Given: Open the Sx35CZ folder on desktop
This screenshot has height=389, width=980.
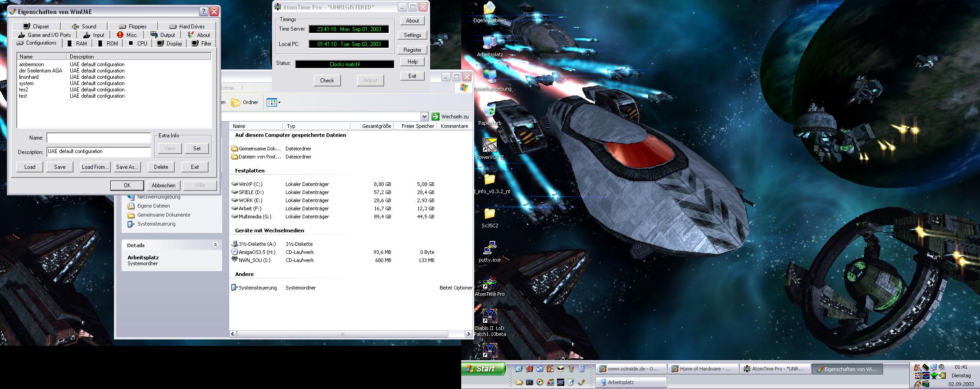Looking at the screenshot, I should (490, 214).
